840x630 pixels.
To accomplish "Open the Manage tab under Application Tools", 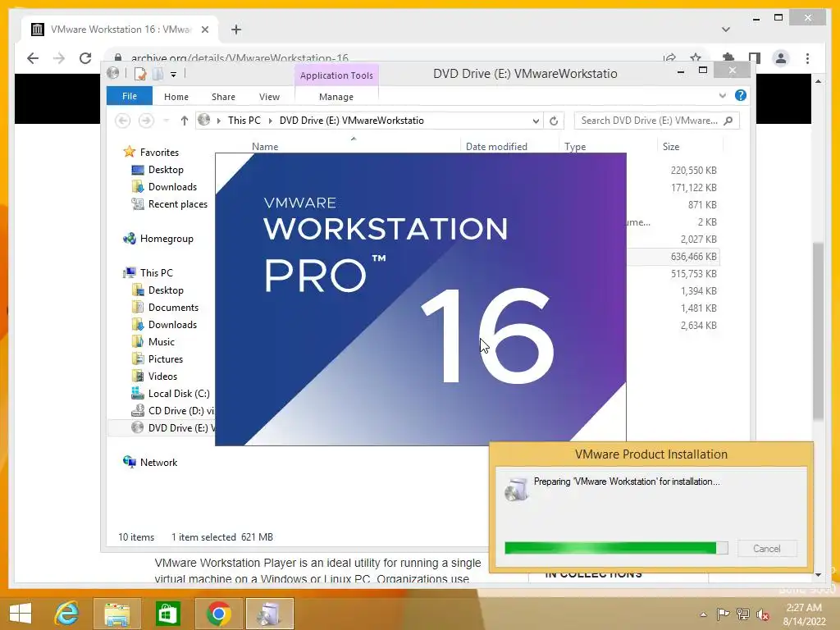I will (x=336, y=97).
